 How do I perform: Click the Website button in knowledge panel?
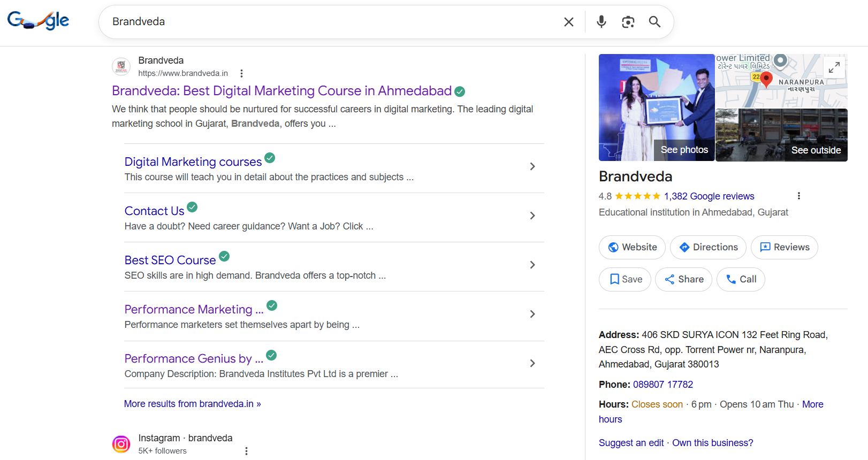(x=632, y=247)
